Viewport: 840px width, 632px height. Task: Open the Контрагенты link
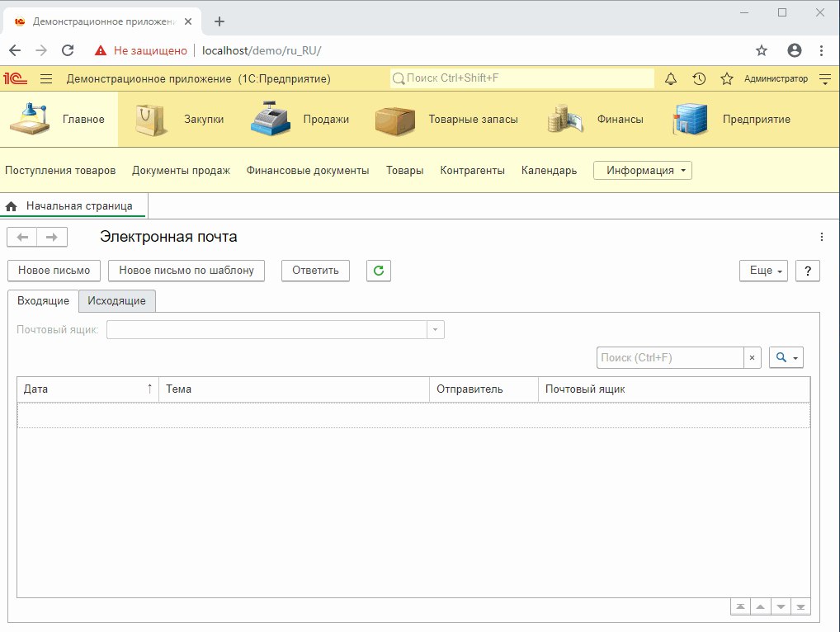473,170
